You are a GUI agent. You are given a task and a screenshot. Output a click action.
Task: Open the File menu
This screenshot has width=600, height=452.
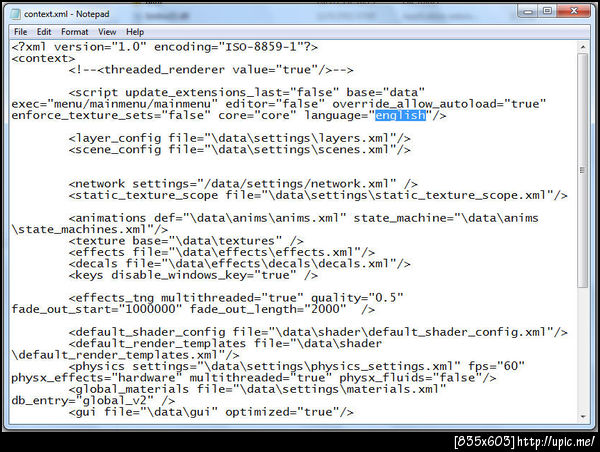click(20, 32)
